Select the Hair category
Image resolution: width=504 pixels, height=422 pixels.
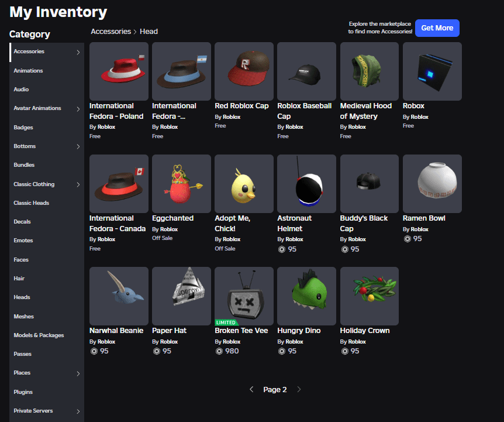point(19,278)
